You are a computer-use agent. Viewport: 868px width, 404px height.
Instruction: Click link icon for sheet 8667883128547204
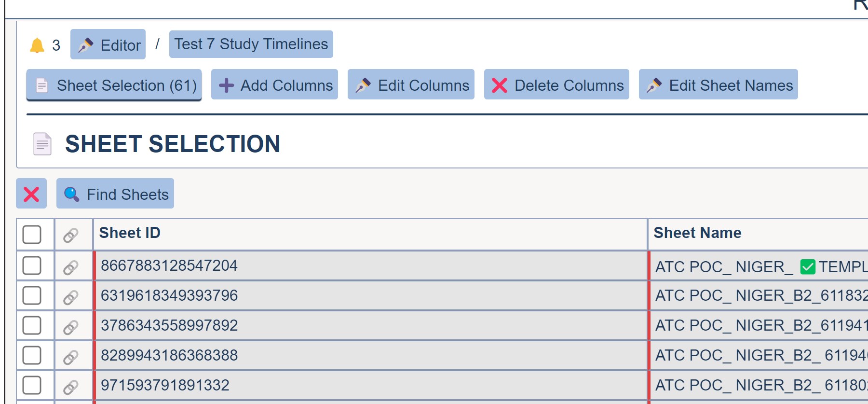pos(71,267)
